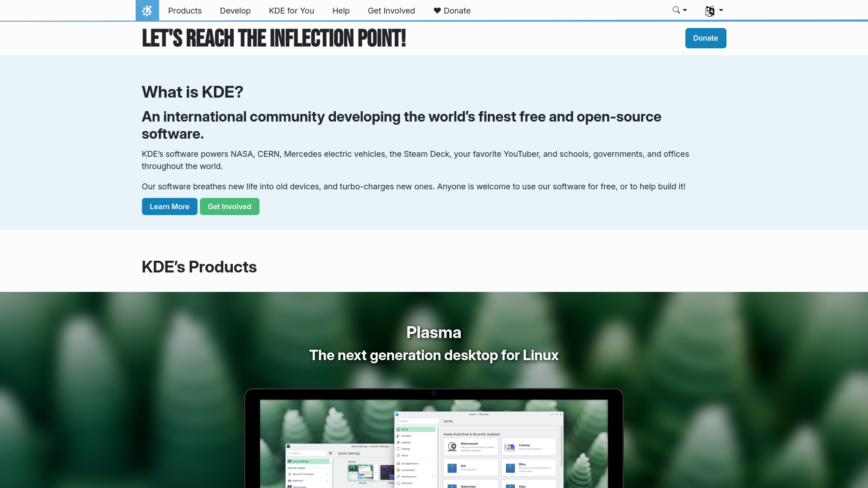Image resolution: width=868 pixels, height=488 pixels.
Task: Open the Help menu
Action: (341, 10)
